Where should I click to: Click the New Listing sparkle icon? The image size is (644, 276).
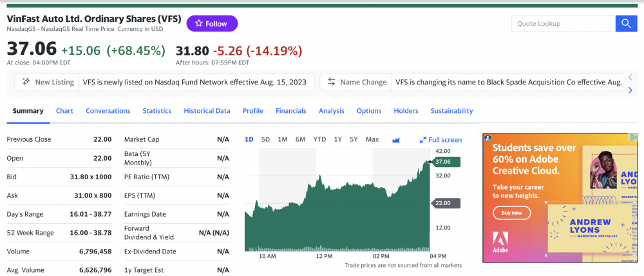[26, 82]
